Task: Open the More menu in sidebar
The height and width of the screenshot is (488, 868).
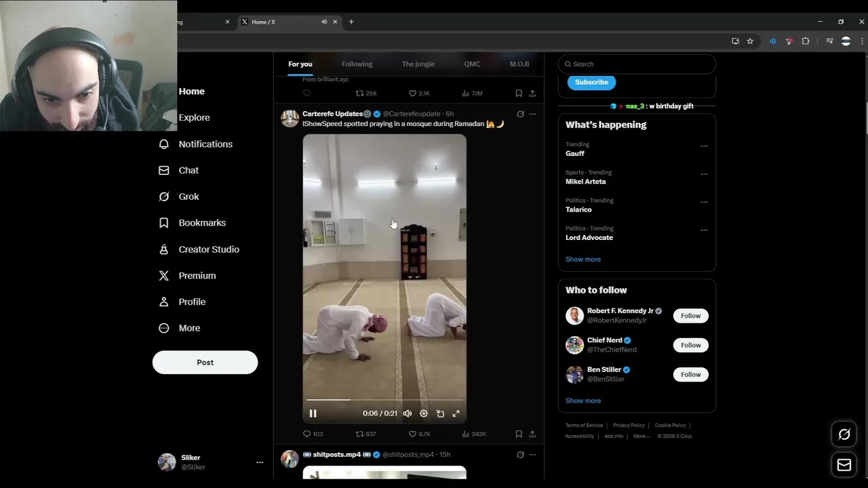Action: click(x=179, y=328)
